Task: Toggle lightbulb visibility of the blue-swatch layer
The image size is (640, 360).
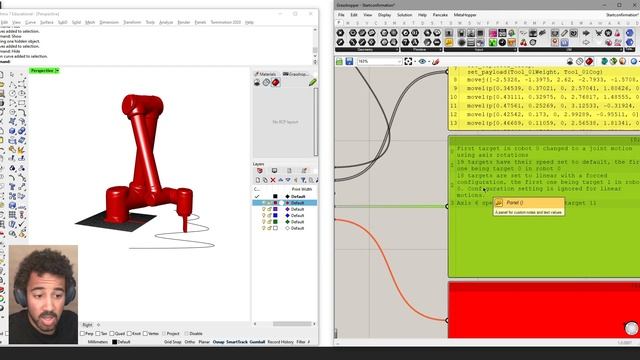Action: click(x=264, y=216)
